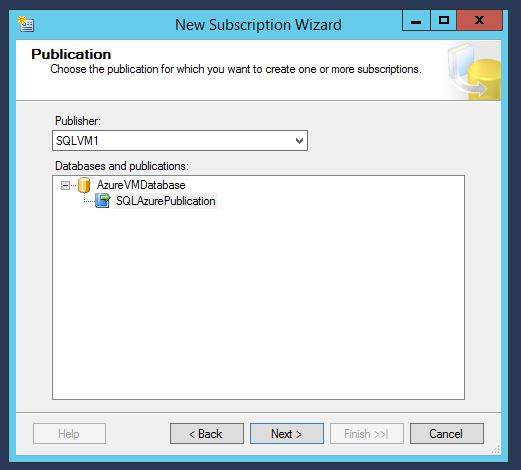The image size is (521, 470).
Task: Close the wizard with the red X
Action: (479, 21)
